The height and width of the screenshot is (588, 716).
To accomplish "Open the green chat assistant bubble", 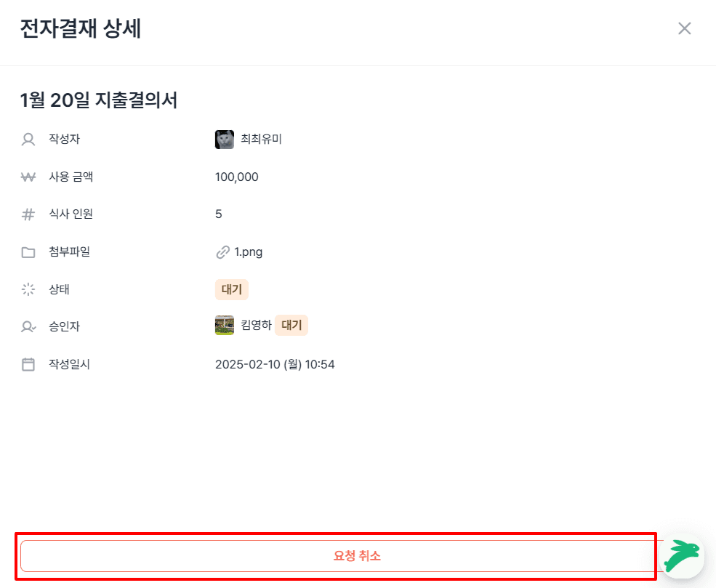I will (x=682, y=557).
